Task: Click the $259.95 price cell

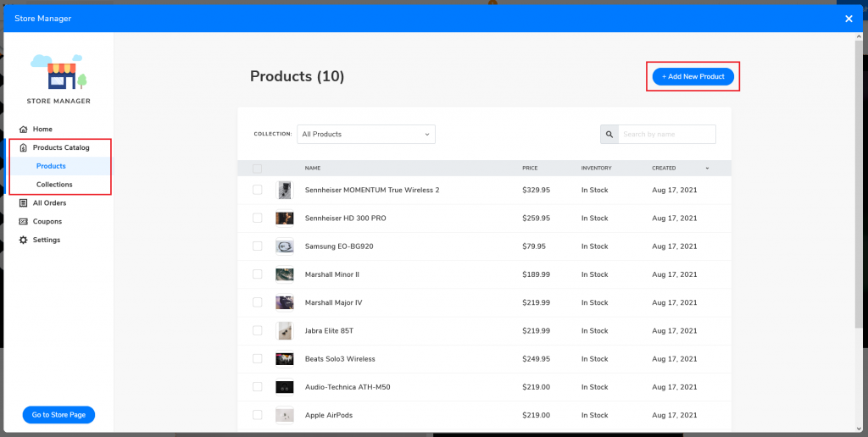Action: pos(537,218)
